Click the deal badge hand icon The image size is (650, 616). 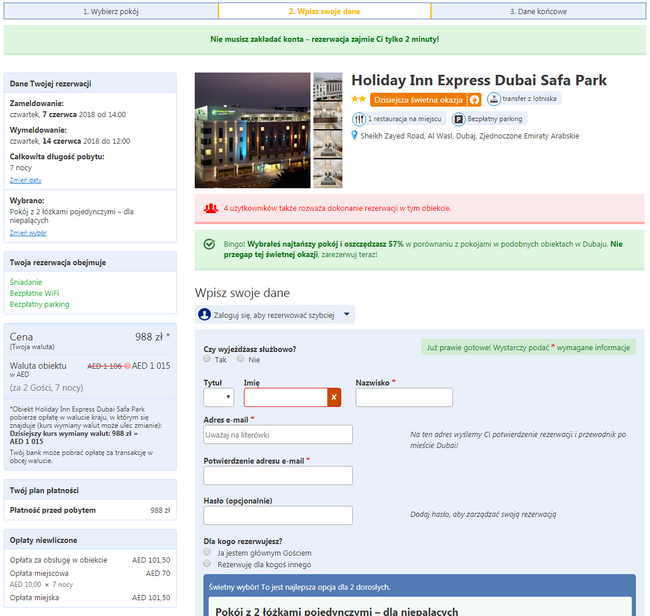(474, 100)
